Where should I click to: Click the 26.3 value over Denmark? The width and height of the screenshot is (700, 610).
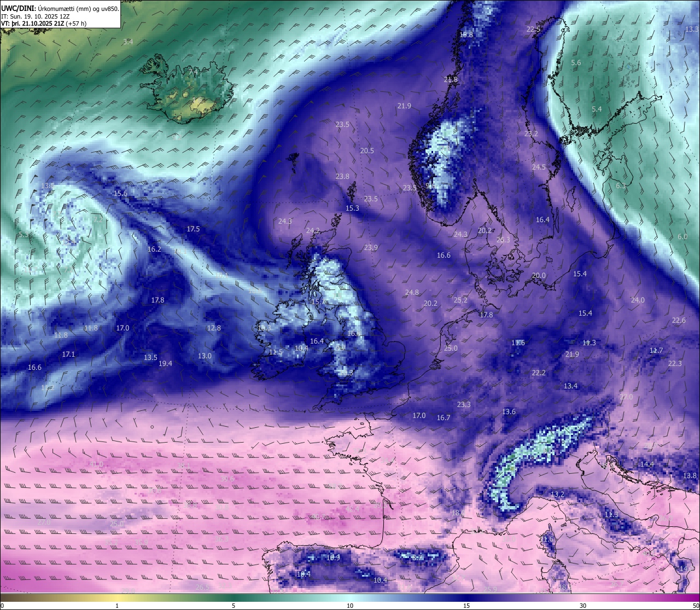[503, 240]
